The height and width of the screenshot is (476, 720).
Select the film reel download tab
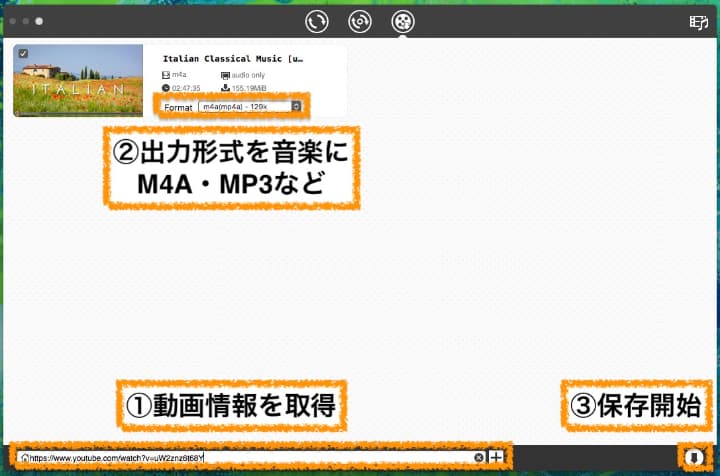tap(403, 20)
